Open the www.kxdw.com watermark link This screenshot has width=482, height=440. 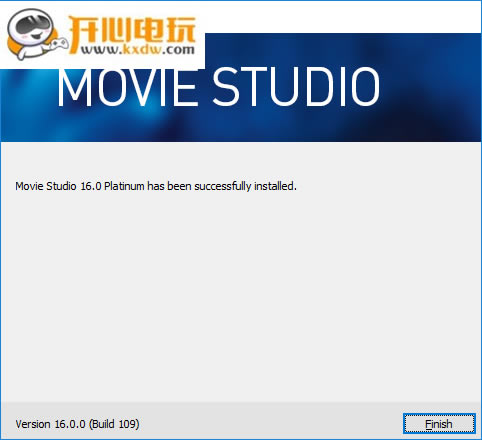[x=137, y=50]
